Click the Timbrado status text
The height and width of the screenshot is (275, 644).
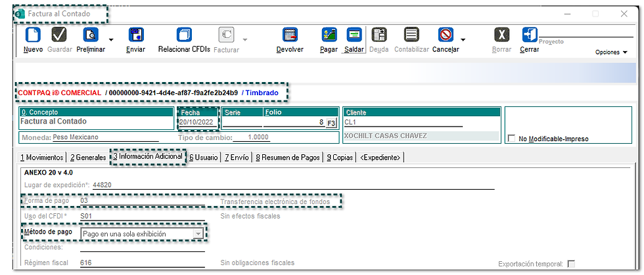click(x=262, y=93)
